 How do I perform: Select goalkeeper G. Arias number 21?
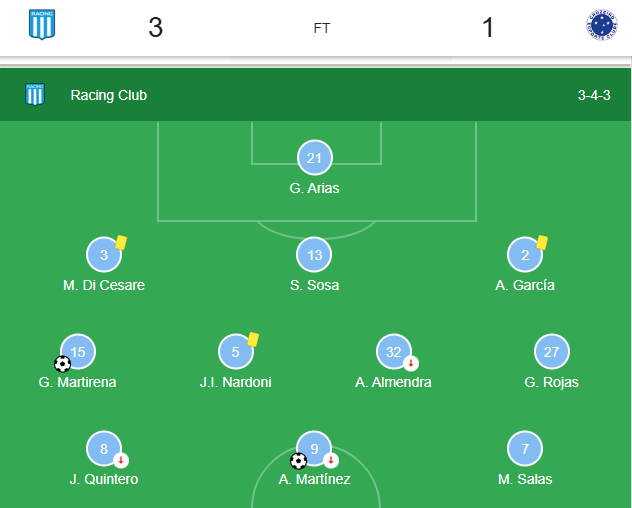pyautogui.click(x=314, y=158)
